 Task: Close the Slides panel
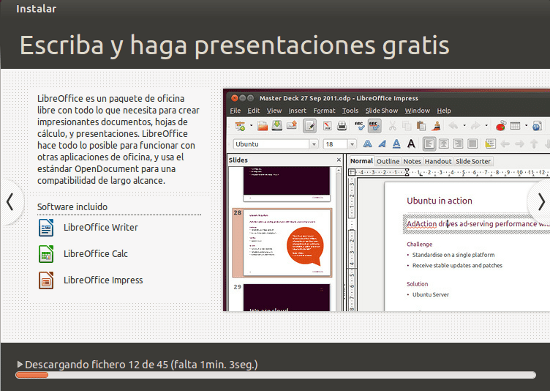(x=338, y=160)
